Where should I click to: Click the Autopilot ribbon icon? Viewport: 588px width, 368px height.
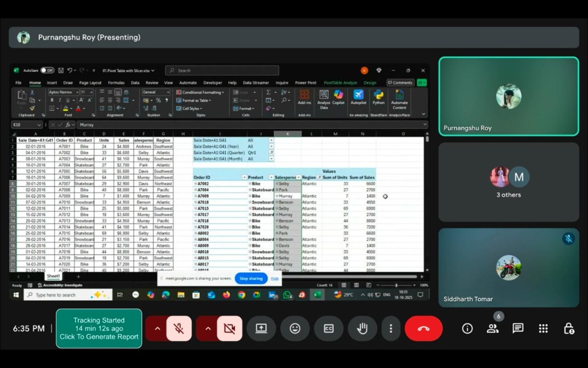coord(358,97)
